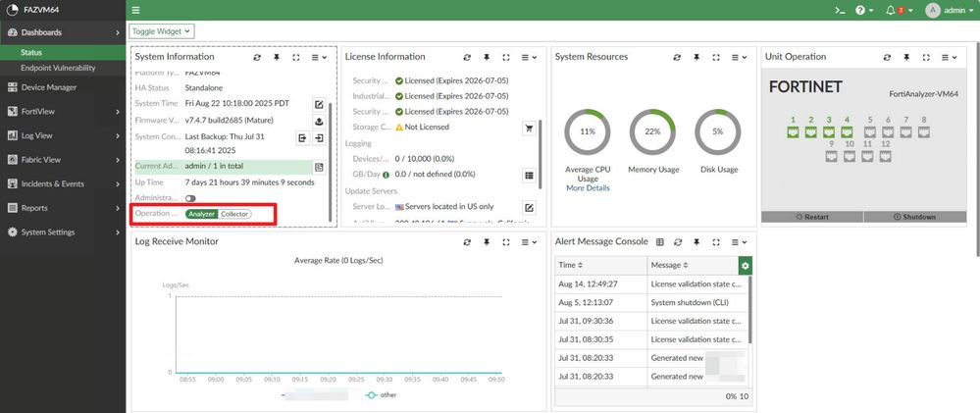
Task: Switch operation mode to Collector
Action: pyautogui.click(x=235, y=214)
